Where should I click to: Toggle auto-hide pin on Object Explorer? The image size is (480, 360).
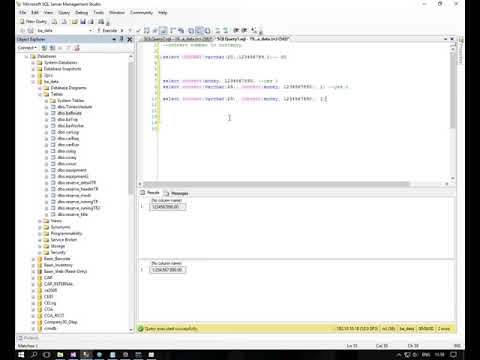[x=122, y=39]
